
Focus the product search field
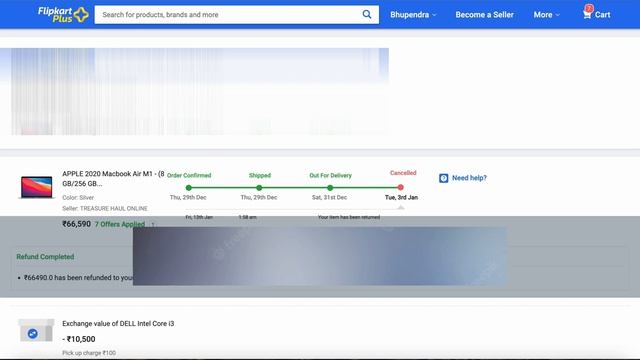coord(236,15)
